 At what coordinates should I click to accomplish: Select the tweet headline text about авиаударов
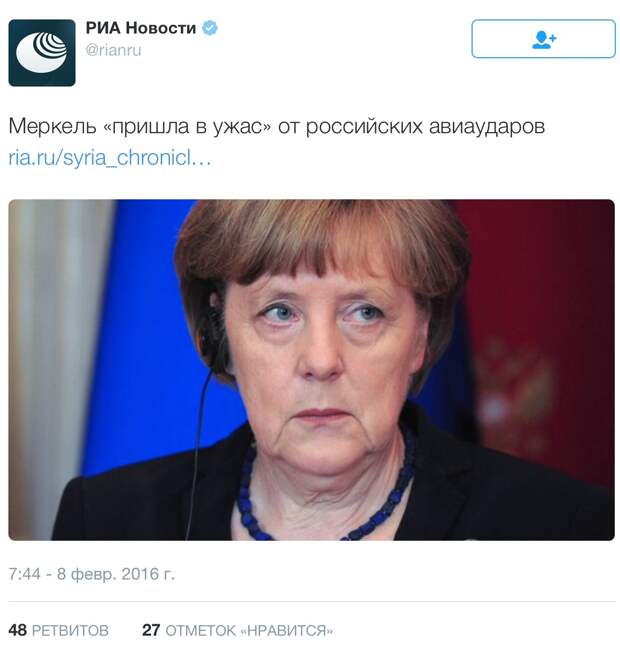[x=276, y=127]
